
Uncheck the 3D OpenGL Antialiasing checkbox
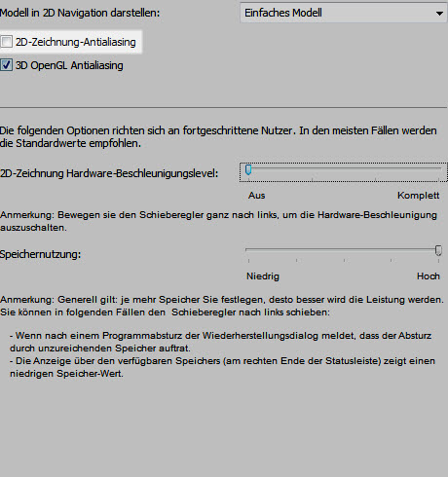[6, 65]
